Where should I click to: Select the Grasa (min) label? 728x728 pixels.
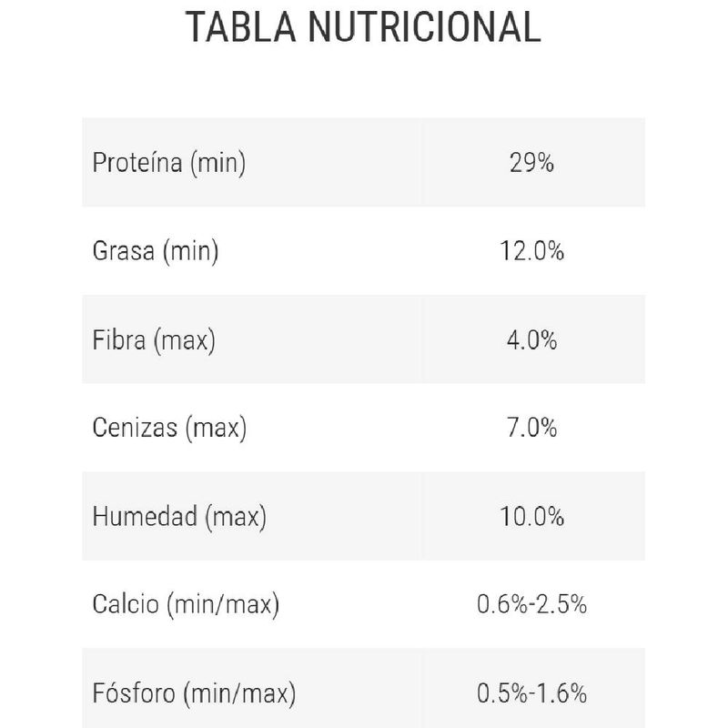pos(156,251)
